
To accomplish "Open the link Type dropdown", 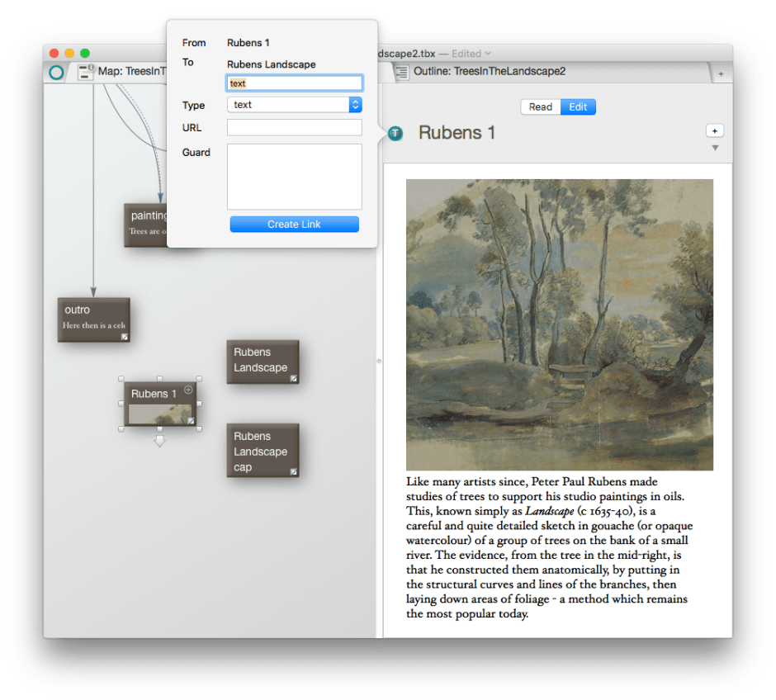I will tap(355, 105).
